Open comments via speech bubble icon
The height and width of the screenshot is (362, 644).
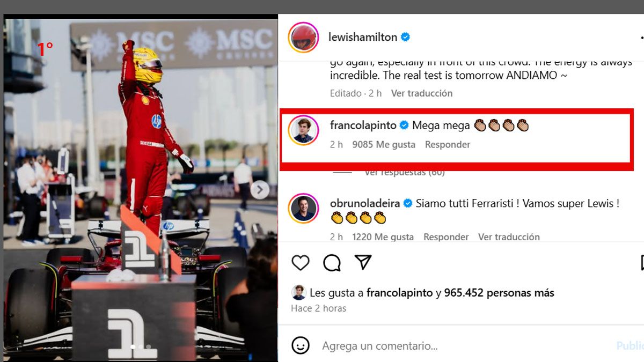tap(332, 263)
